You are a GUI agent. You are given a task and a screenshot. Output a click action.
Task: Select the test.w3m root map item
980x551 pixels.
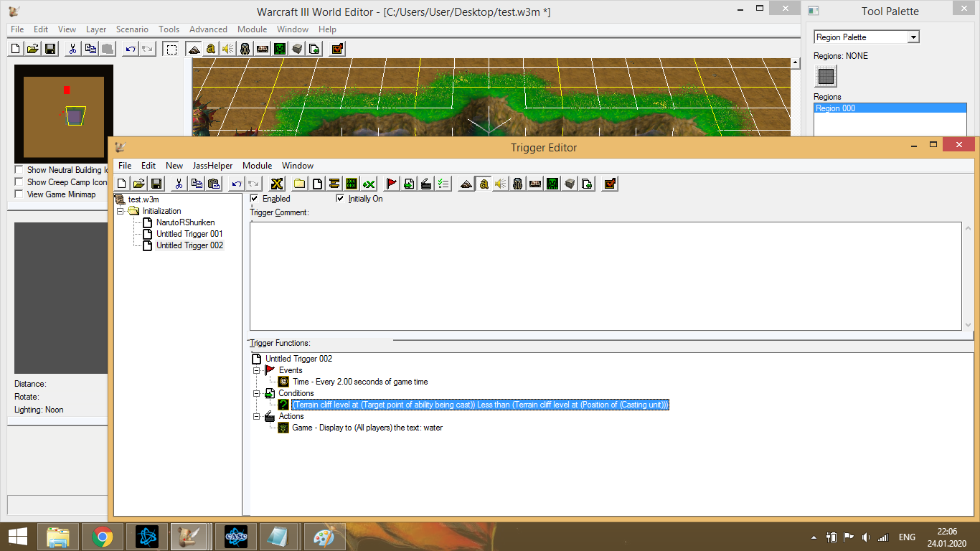[143, 199]
